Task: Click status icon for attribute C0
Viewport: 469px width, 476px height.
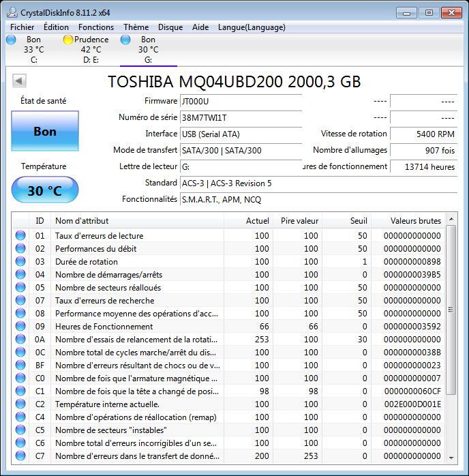Action: point(20,378)
